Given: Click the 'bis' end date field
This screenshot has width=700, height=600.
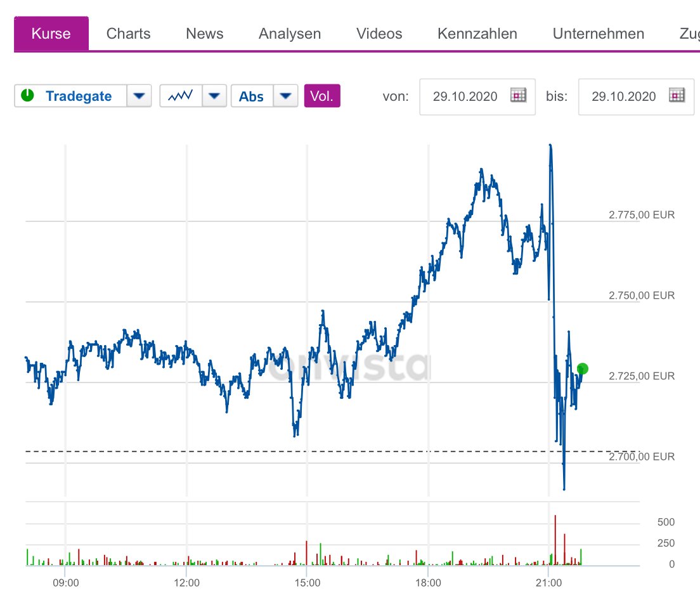Looking at the screenshot, I should tap(624, 96).
